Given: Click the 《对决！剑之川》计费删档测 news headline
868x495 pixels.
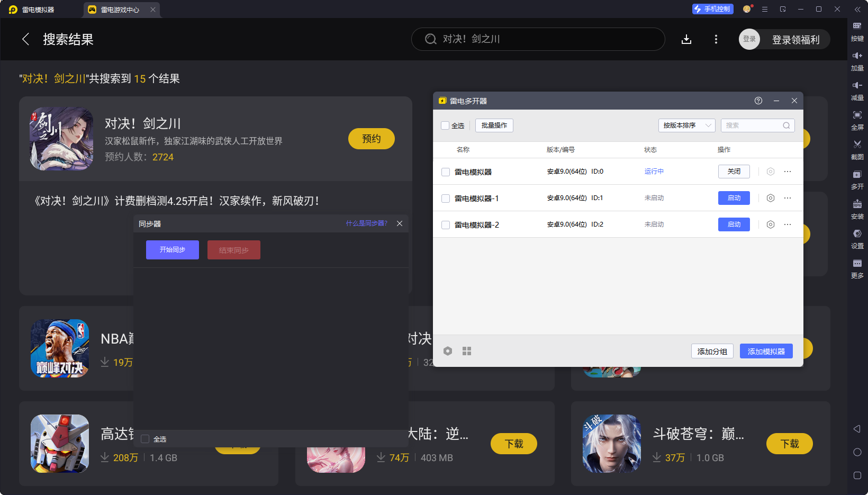Looking at the screenshot, I should point(176,201).
